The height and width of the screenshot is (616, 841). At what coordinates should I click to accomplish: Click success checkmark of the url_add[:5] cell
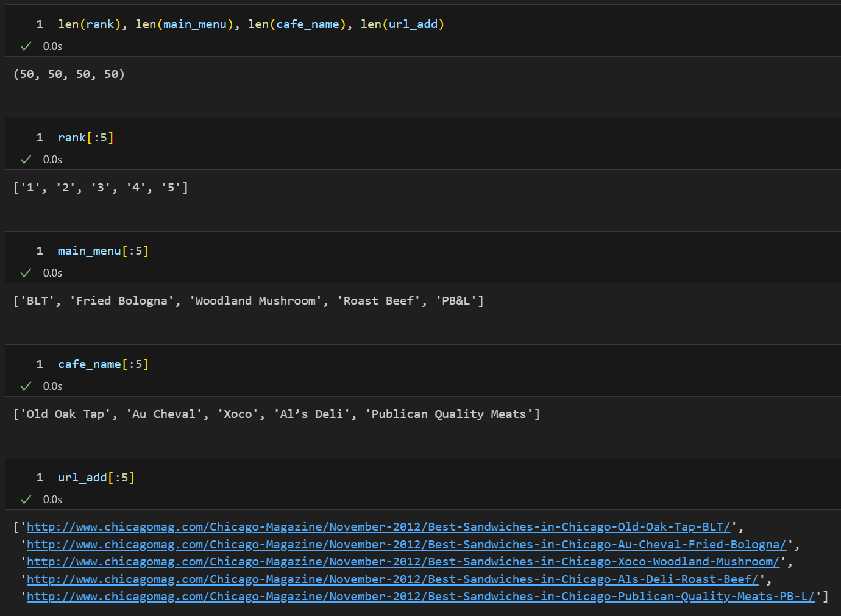click(26, 500)
